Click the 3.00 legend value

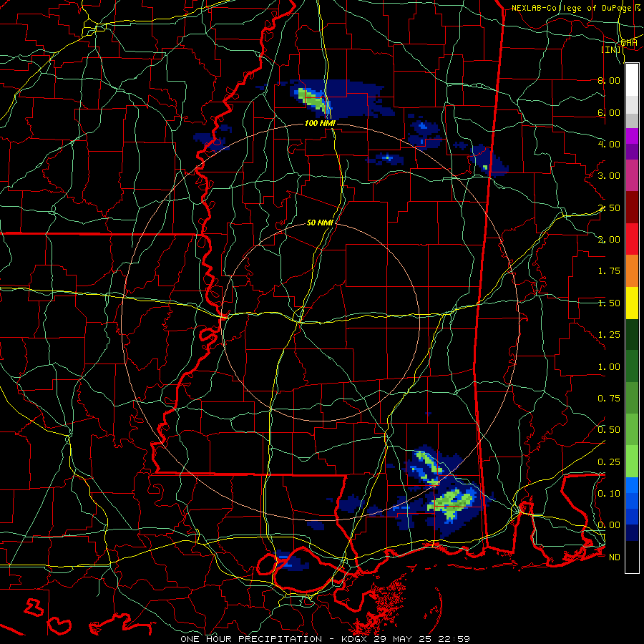point(609,176)
